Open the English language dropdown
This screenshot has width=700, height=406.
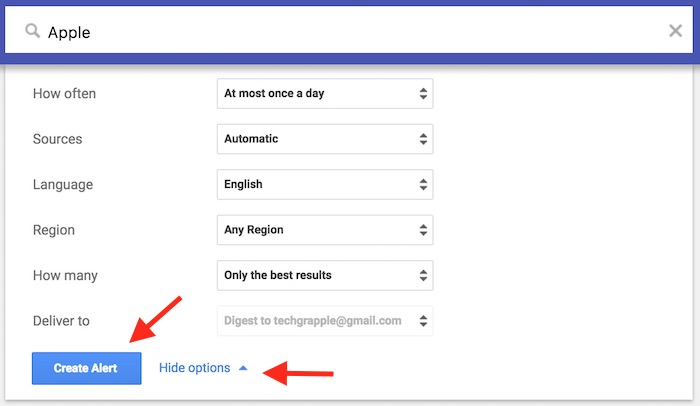tap(324, 184)
